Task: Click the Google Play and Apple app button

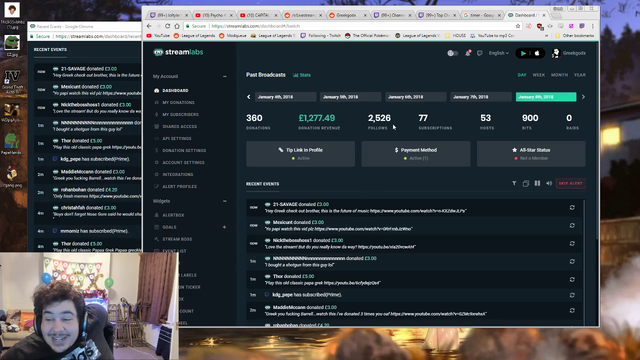Action: pos(530,53)
